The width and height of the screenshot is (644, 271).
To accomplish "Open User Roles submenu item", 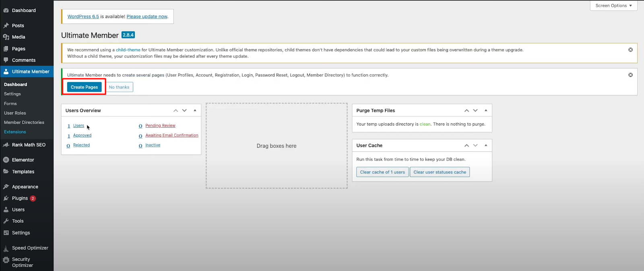I will (x=15, y=113).
